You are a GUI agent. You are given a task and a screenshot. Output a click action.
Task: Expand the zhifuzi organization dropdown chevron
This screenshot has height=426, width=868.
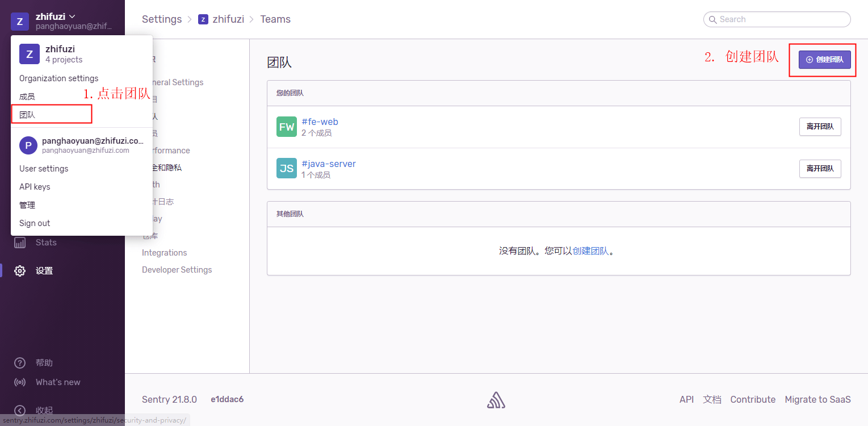pyautogui.click(x=72, y=16)
